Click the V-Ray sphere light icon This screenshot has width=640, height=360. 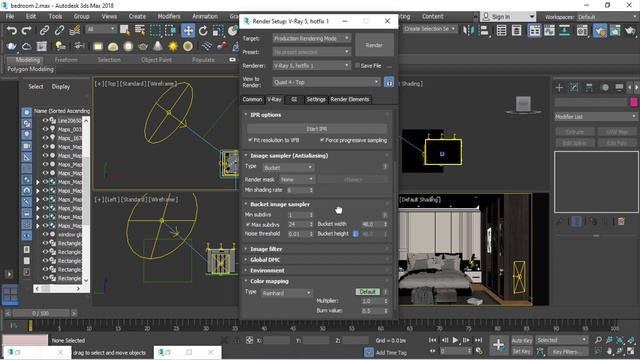(x=128, y=47)
